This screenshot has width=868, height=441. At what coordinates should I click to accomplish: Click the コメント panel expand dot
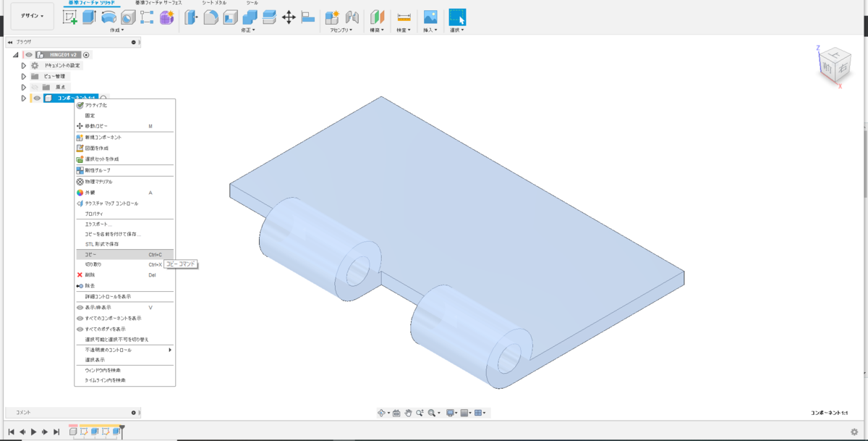133,412
